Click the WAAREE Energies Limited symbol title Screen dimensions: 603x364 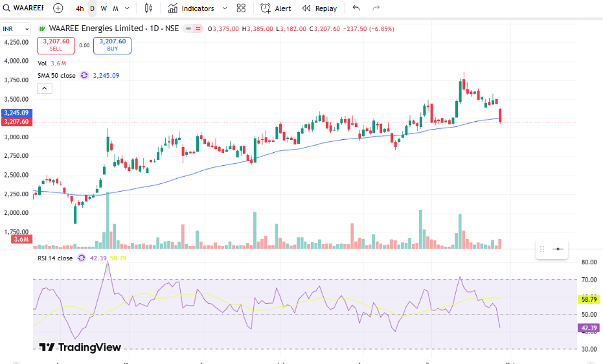pyautogui.click(x=96, y=28)
